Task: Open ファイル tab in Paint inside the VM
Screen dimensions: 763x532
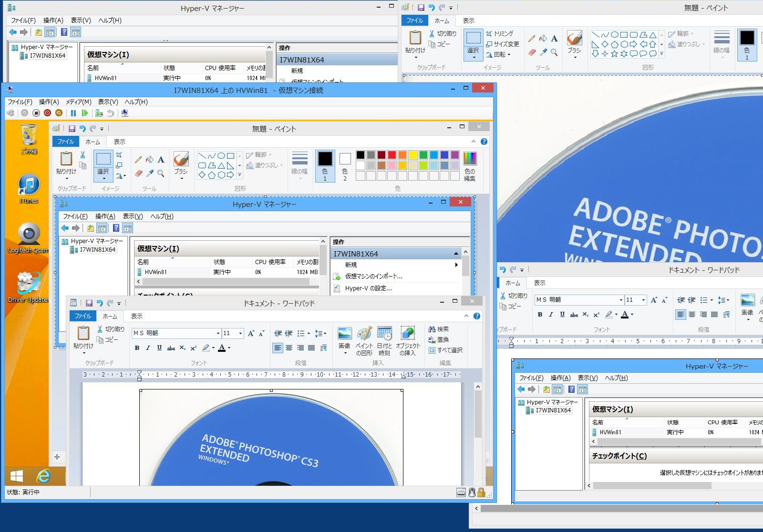Action: (66, 142)
